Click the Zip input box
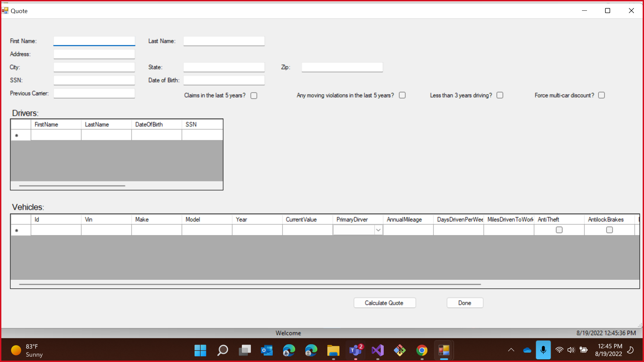Image resolution: width=644 pixels, height=362 pixels. (342, 67)
